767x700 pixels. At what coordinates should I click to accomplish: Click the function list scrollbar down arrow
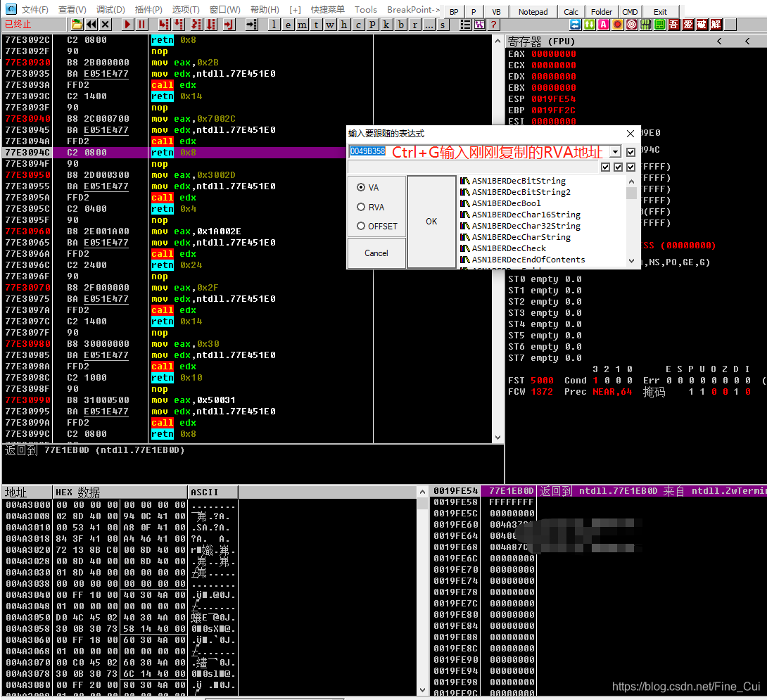coord(631,261)
